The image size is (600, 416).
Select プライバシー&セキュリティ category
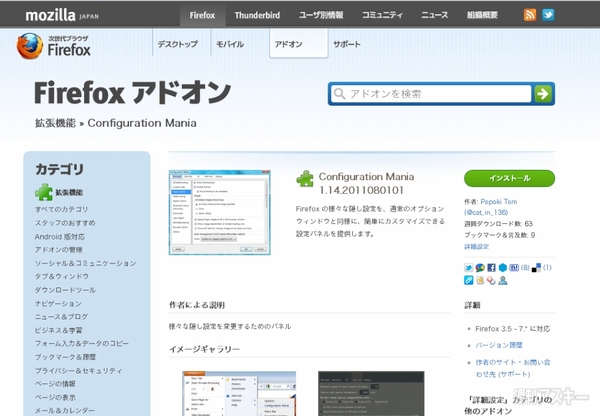click(x=78, y=370)
